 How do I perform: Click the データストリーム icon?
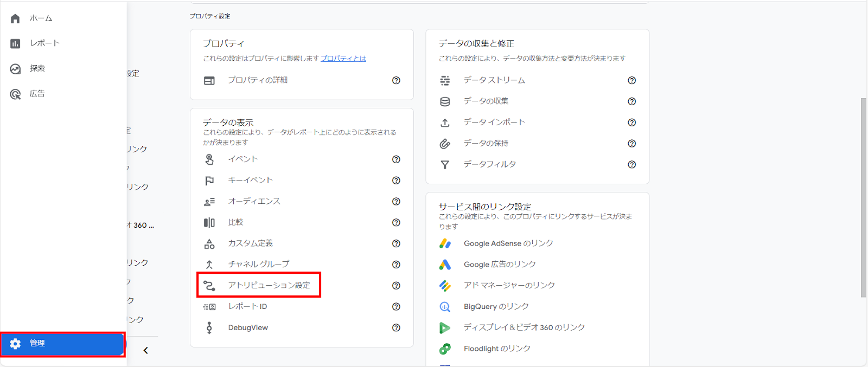[x=445, y=81]
